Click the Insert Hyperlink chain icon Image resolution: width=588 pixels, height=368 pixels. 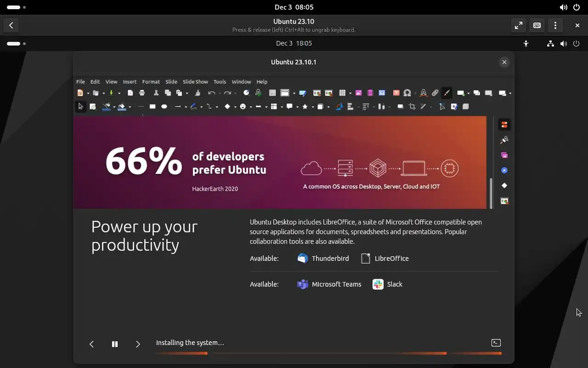[435, 93]
